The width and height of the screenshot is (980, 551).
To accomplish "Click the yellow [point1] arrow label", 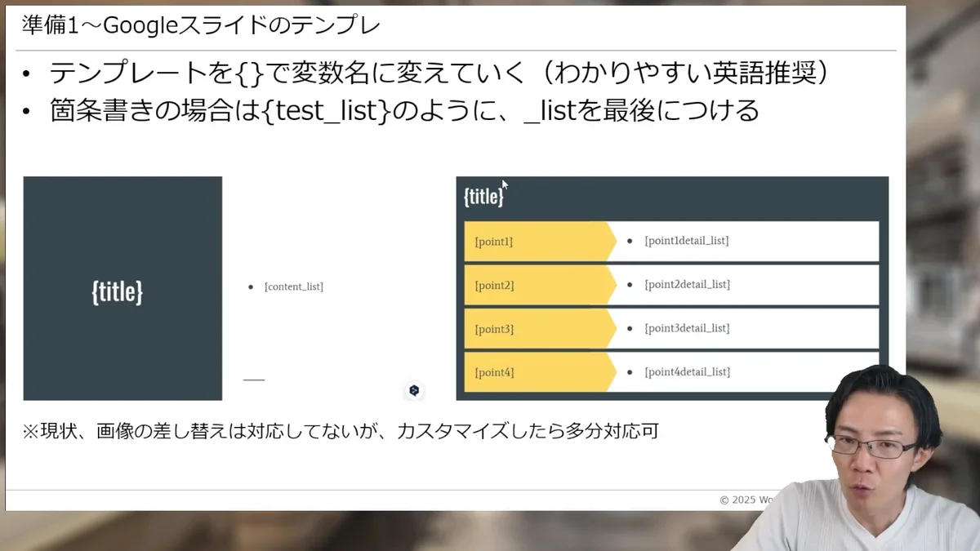I will [x=540, y=242].
